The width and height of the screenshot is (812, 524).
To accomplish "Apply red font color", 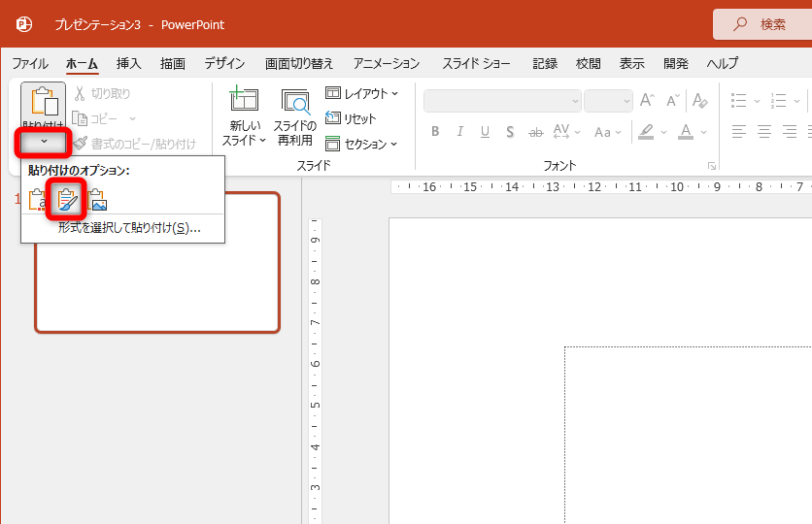I will 686,132.
